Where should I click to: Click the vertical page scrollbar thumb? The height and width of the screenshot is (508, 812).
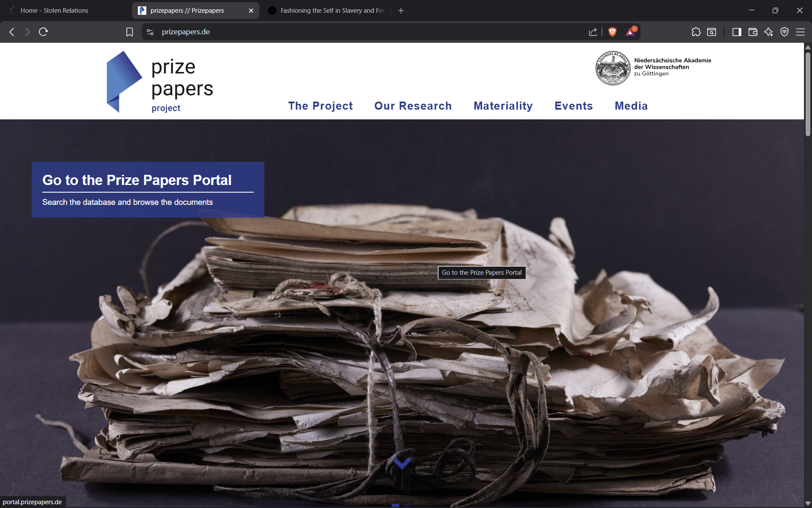pyautogui.click(x=807, y=93)
